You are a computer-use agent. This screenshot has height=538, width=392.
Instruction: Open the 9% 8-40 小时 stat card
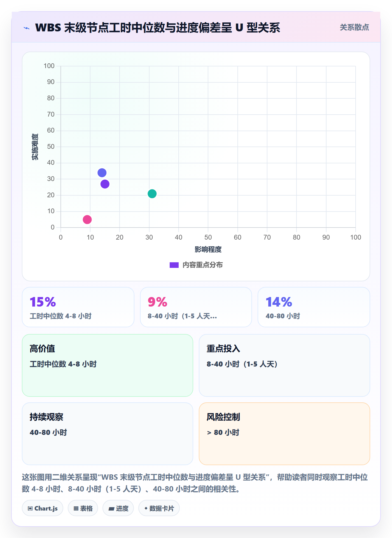196,307
